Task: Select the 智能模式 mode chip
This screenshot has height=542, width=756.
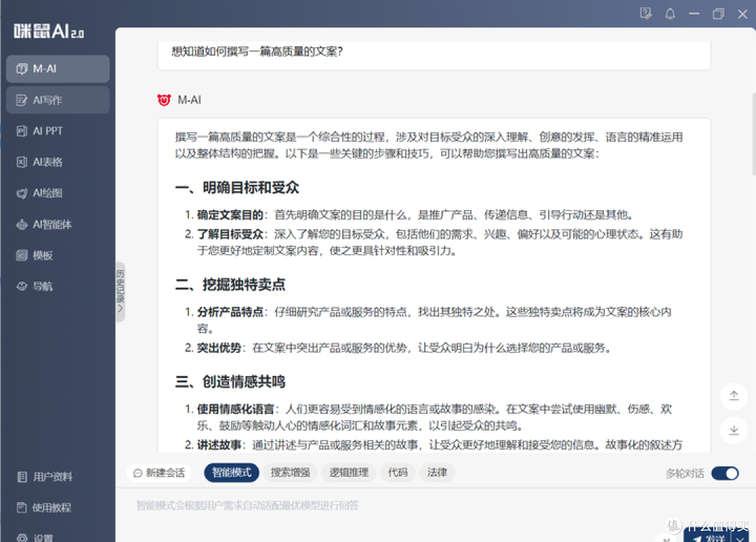Action: [231, 473]
